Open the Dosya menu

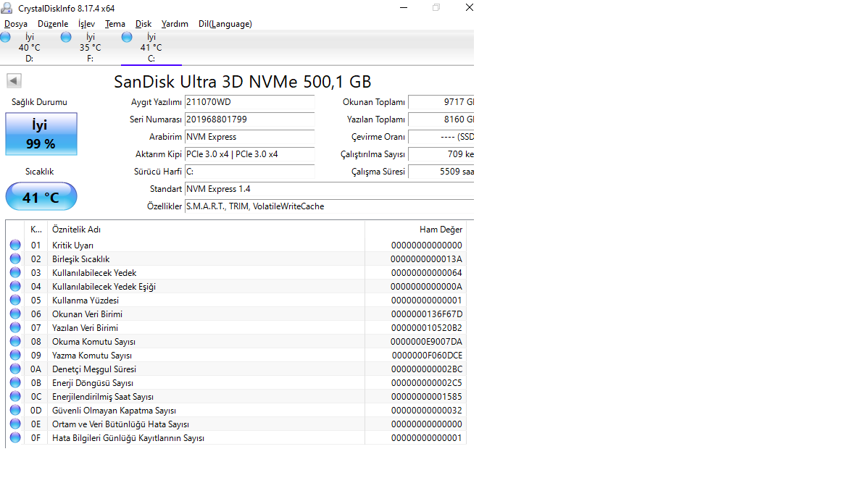coord(16,24)
